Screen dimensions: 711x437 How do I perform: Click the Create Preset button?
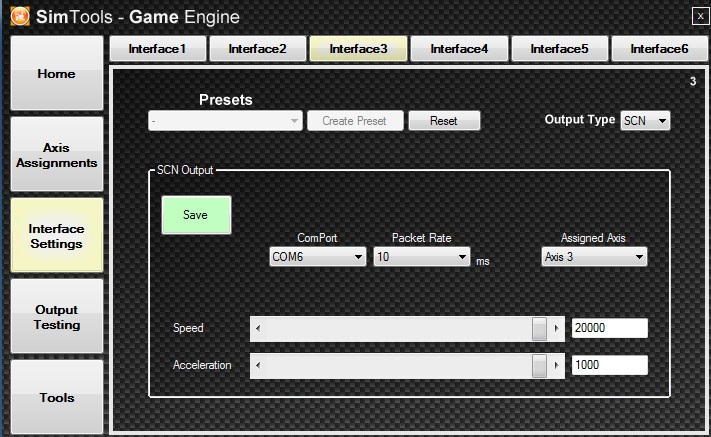point(355,121)
